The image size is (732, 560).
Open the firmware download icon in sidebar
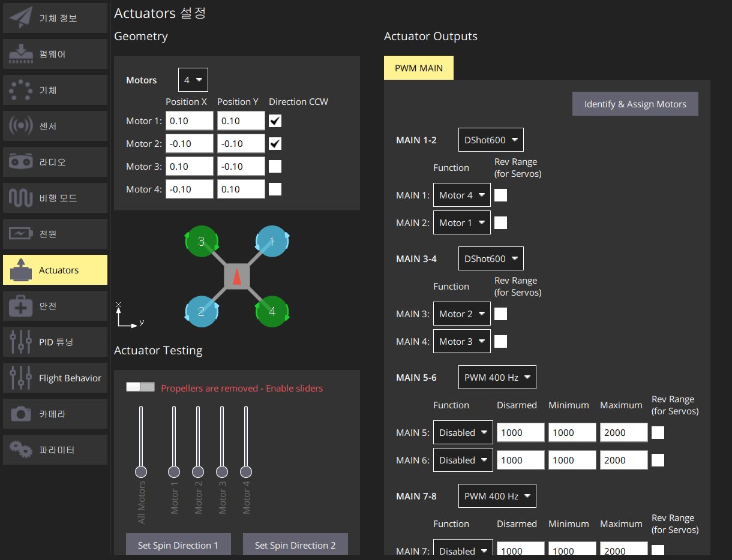(21, 54)
